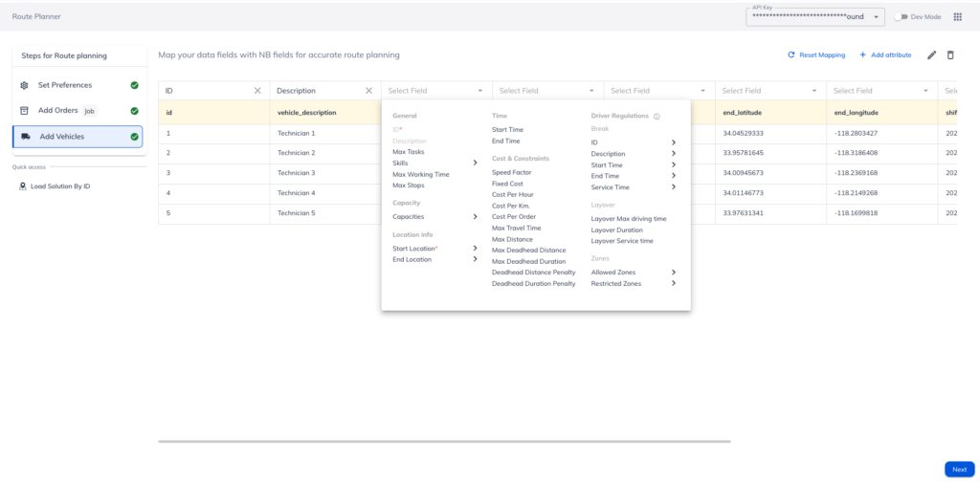The image size is (980, 482).
Task: Toggle the Dev Mode switch
Action: tap(901, 17)
